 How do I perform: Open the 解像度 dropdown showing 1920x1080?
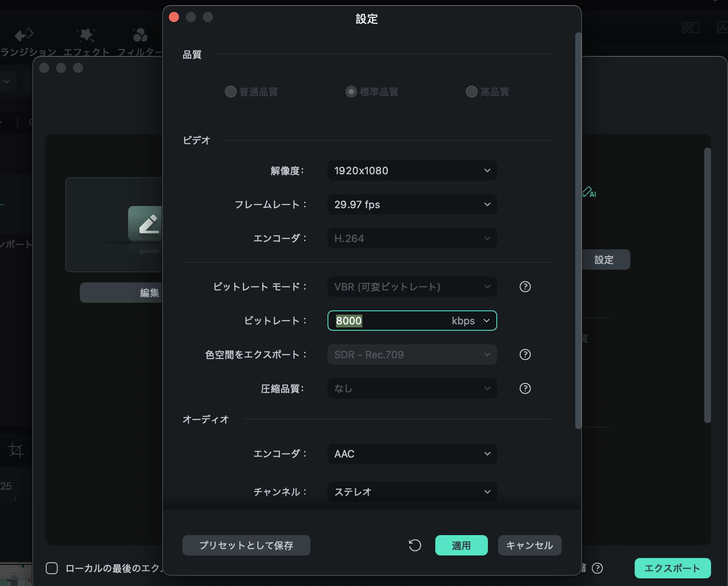[x=412, y=170]
